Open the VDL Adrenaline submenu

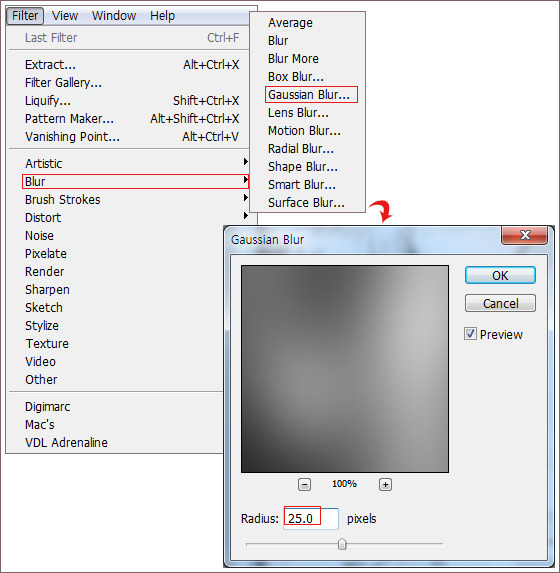pos(66,443)
